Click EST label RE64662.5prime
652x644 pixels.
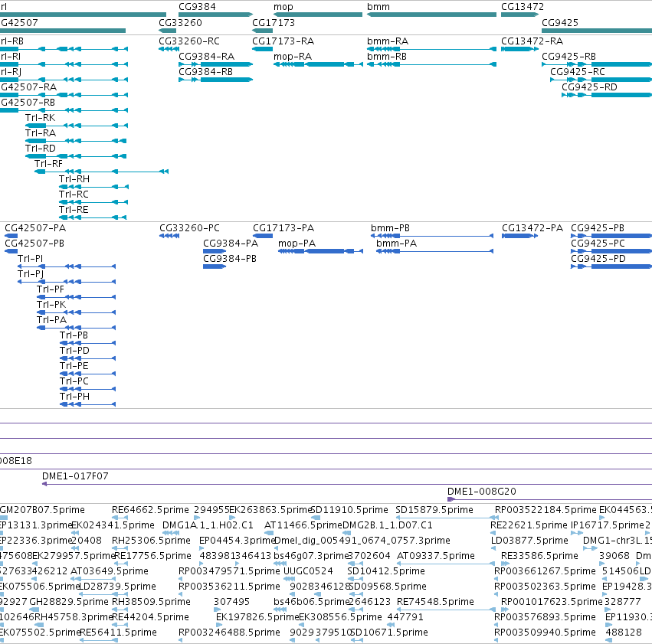(x=150, y=510)
